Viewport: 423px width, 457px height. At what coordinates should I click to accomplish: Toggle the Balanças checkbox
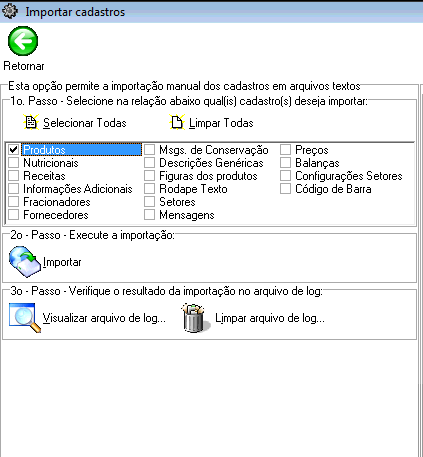coord(285,163)
